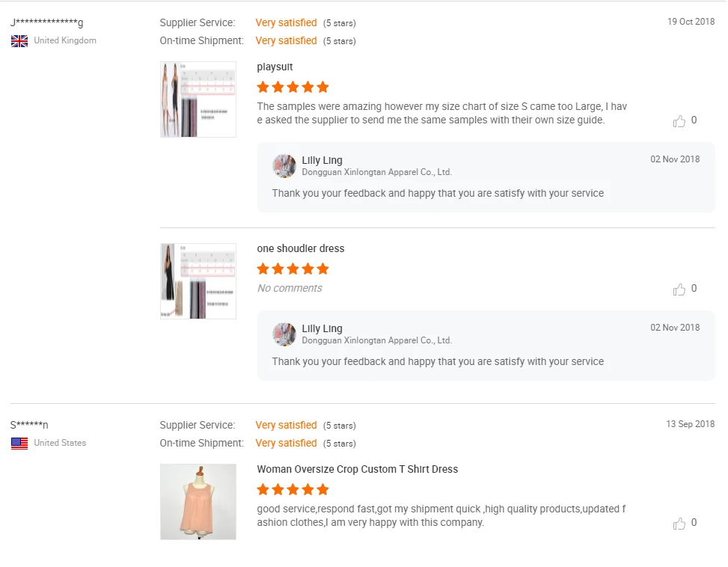Viewport: 728px width, 567px height.
Task: Click the one shoulder dress star rating
Action: tap(293, 269)
